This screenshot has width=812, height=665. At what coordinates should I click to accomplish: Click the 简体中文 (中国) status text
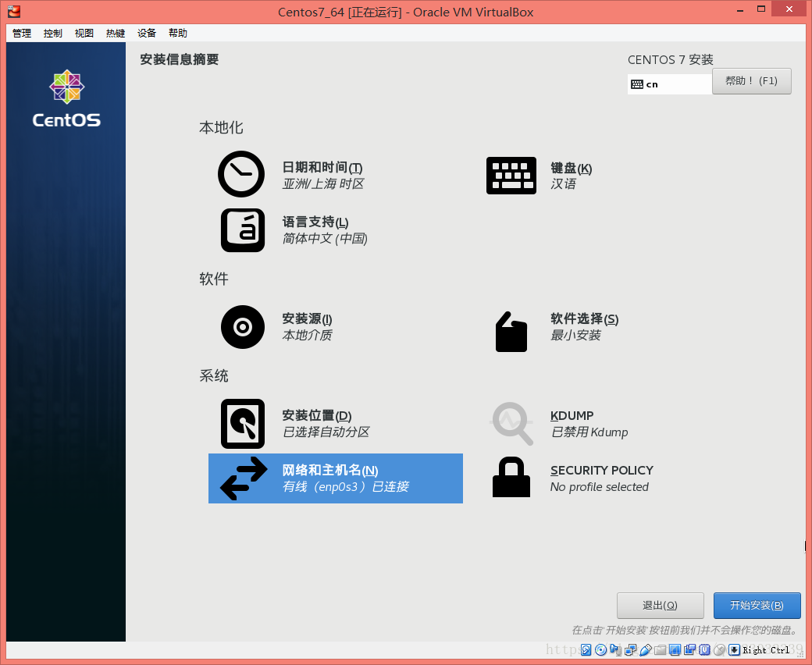(x=325, y=239)
